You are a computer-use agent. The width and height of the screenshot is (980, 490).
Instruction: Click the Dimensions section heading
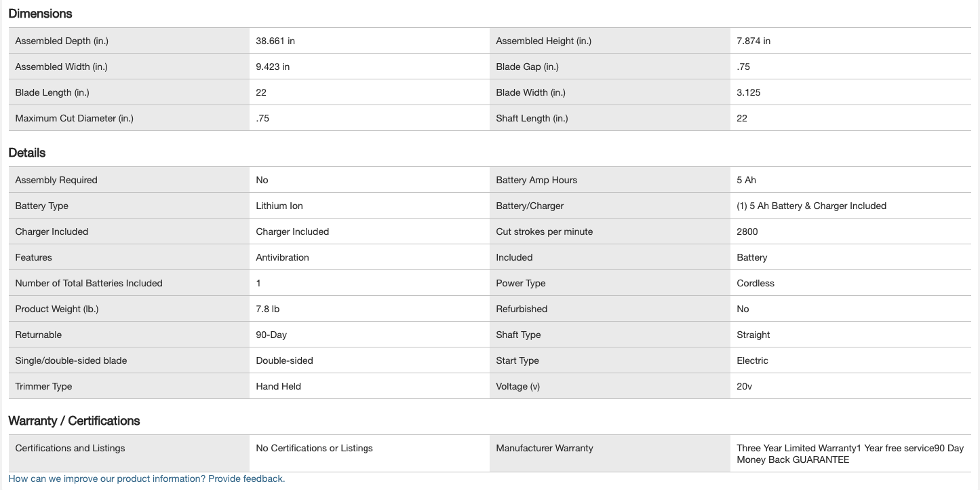coord(40,14)
